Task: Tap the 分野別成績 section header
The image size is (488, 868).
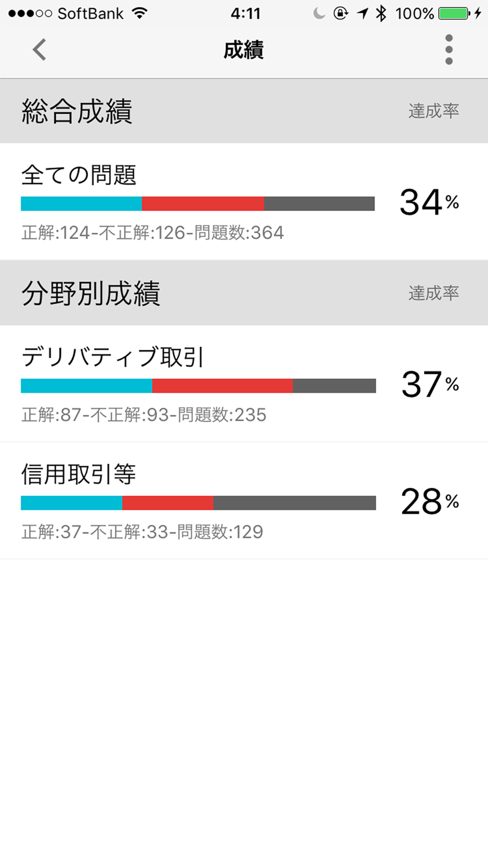Action: [x=91, y=293]
